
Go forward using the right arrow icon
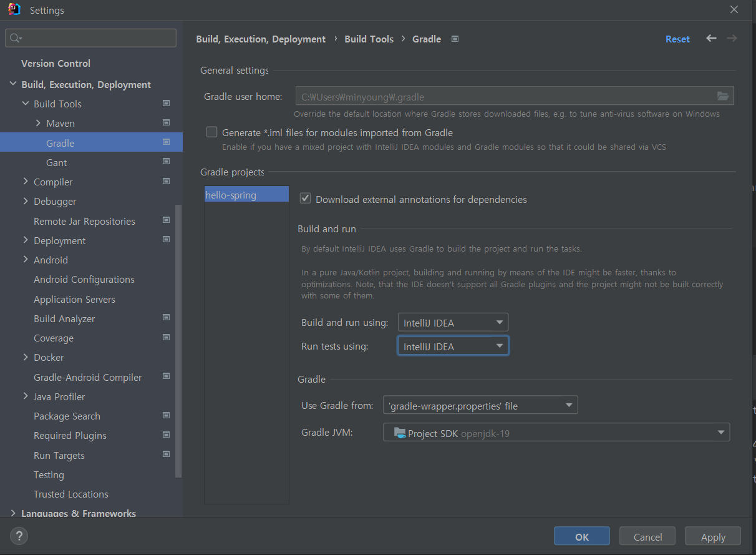(732, 39)
